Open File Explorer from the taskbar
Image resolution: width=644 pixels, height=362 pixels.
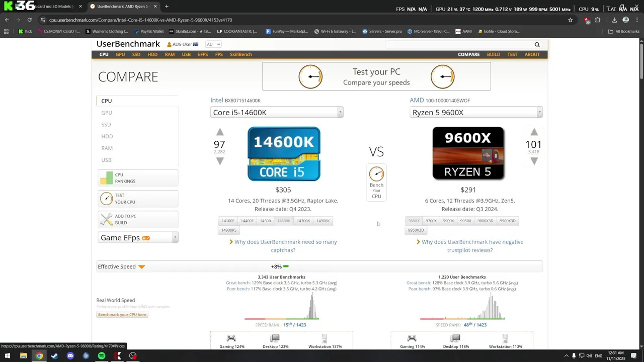[23, 356]
